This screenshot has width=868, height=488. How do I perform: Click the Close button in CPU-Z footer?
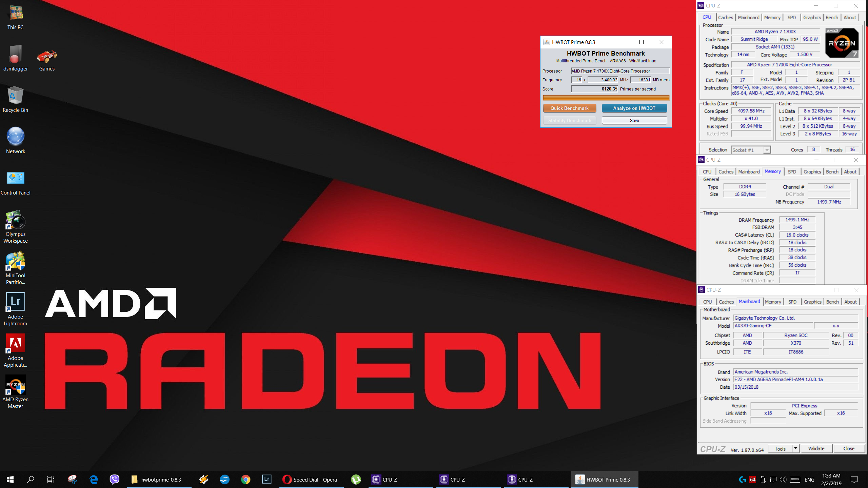coord(849,449)
